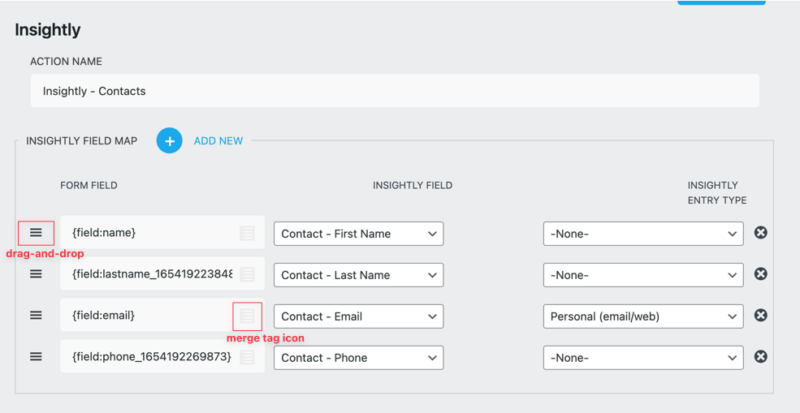This screenshot has width=800, height=413.
Task: Edit the Action Name input field
Action: click(x=395, y=91)
